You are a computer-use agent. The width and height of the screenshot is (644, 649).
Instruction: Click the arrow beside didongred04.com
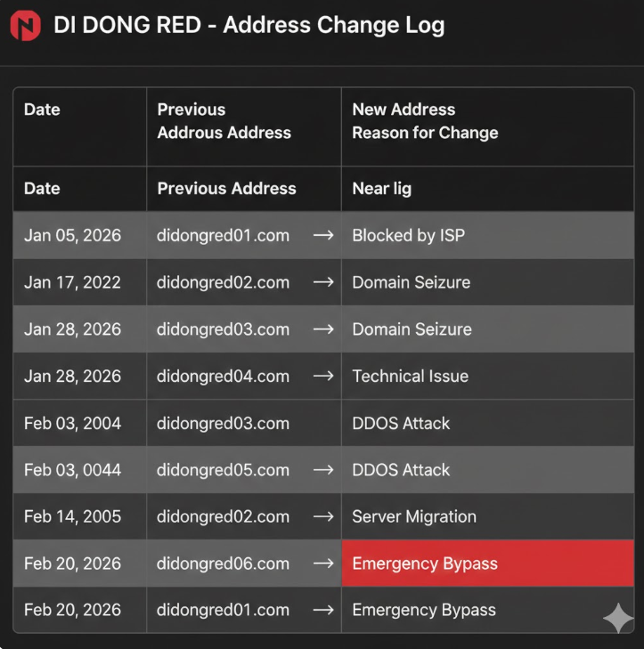coord(323,377)
